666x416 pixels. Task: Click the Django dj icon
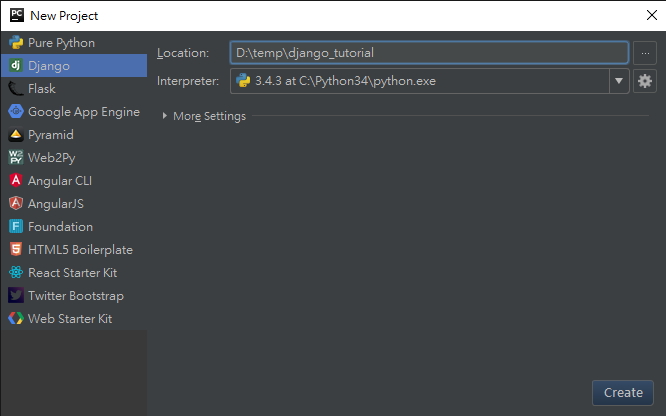click(x=16, y=65)
